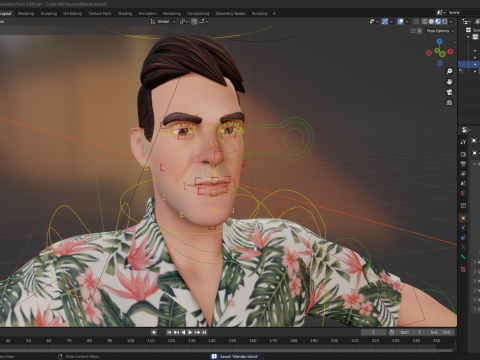Toggle the viewport gizmos button
Screen dimensions: 480x360
[x=385, y=22]
